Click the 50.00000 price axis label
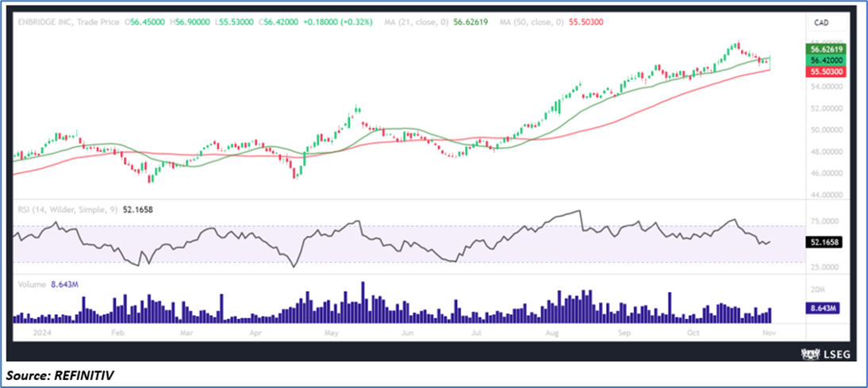 click(x=828, y=130)
